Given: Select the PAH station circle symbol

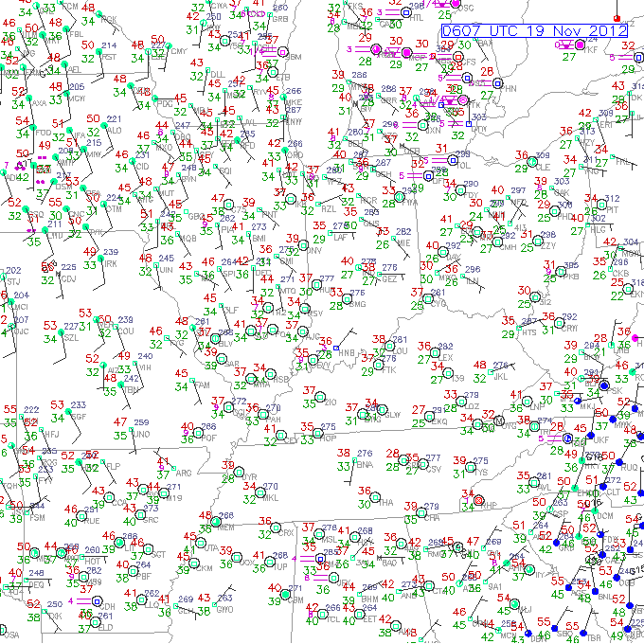Looking at the screenshot, I should [263, 414].
